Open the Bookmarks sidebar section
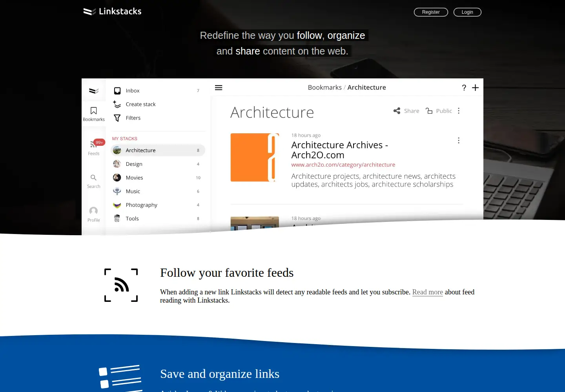The width and height of the screenshot is (565, 392). point(94,114)
